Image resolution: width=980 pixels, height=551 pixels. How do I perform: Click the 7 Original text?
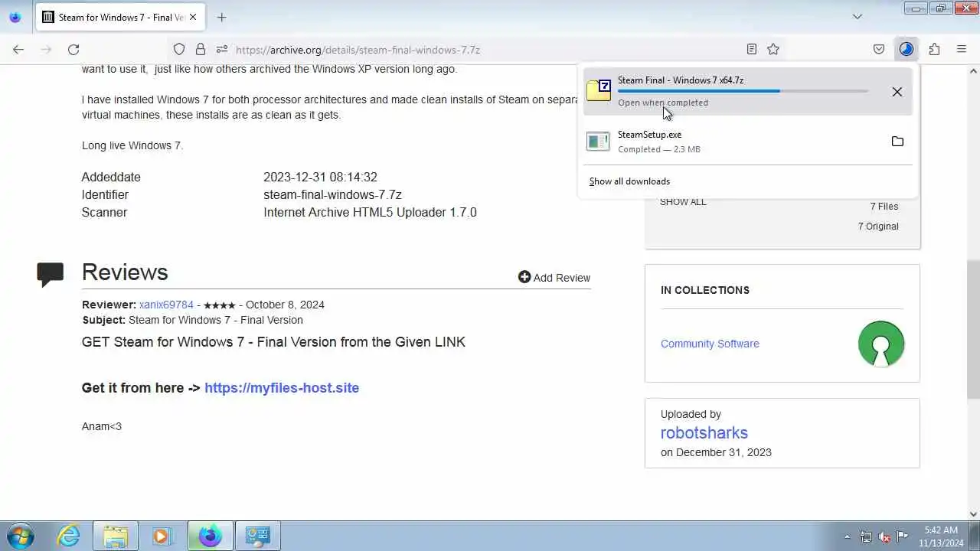point(878,227)
